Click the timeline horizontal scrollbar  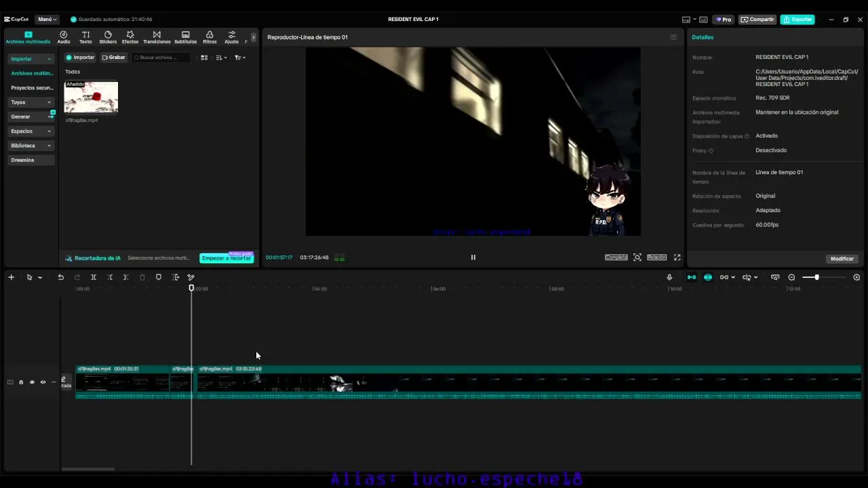point(88,469)
